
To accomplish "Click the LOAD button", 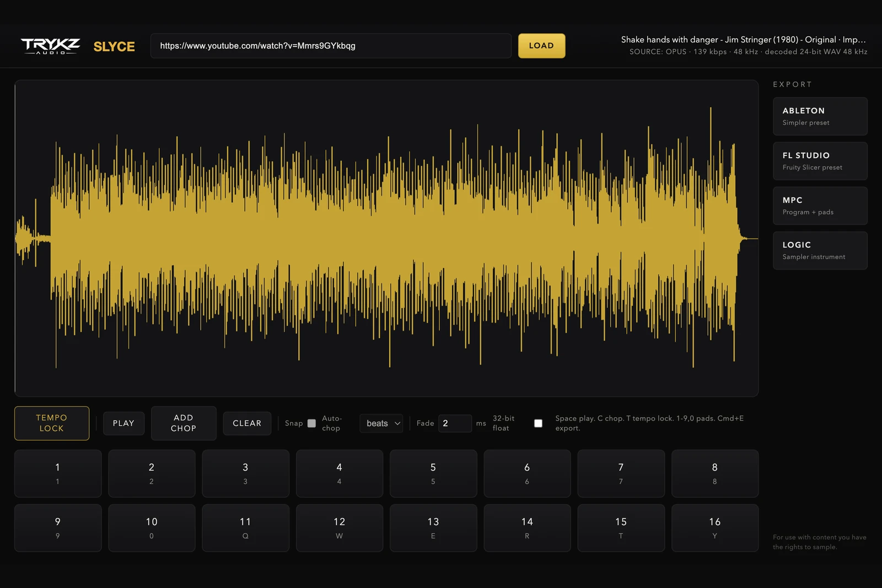I will click(x=541, y=46).
